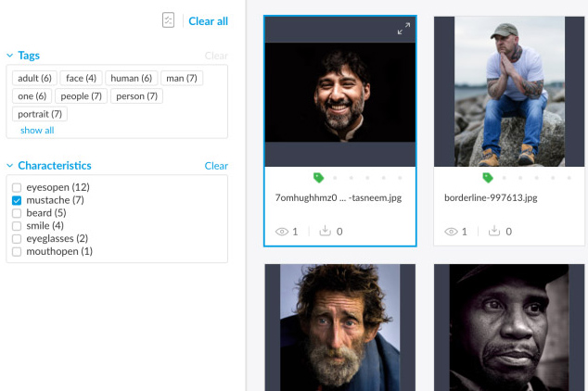Click green tag icon under 7omhughhmz0 tasneem.jpg
This screenshot has width=588, height=391.
point(318,178)
